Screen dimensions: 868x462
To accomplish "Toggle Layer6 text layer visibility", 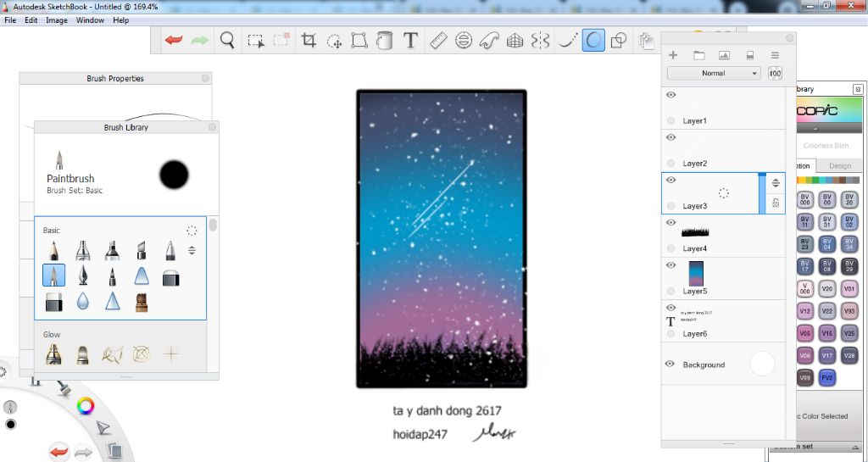I will pos(671,308).
